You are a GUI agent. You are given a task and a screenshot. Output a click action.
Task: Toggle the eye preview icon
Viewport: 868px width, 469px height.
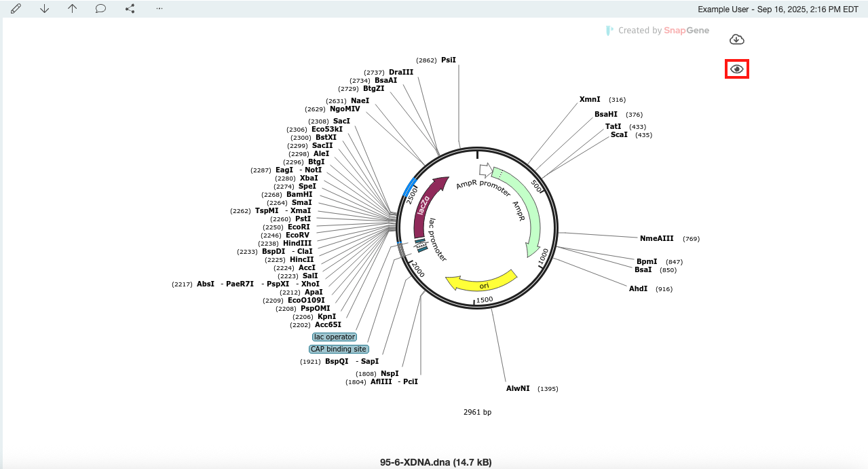[x=737, y=69]
